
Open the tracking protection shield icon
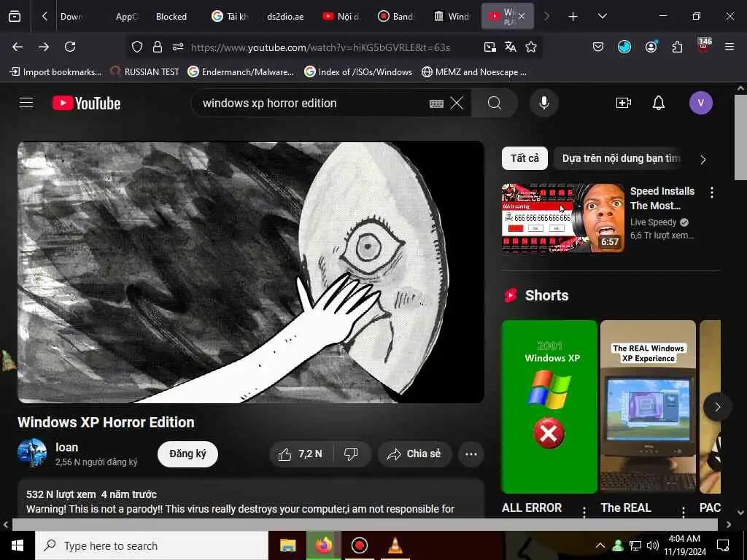137,47
